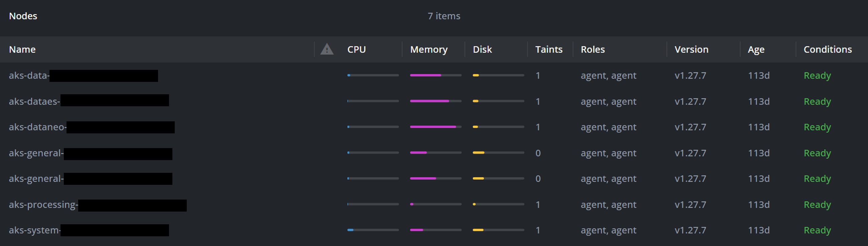The image size is (868, 246).
Task: Click the v1.27.7 version on aks-dataes row
Action: [x=691, y=101]
